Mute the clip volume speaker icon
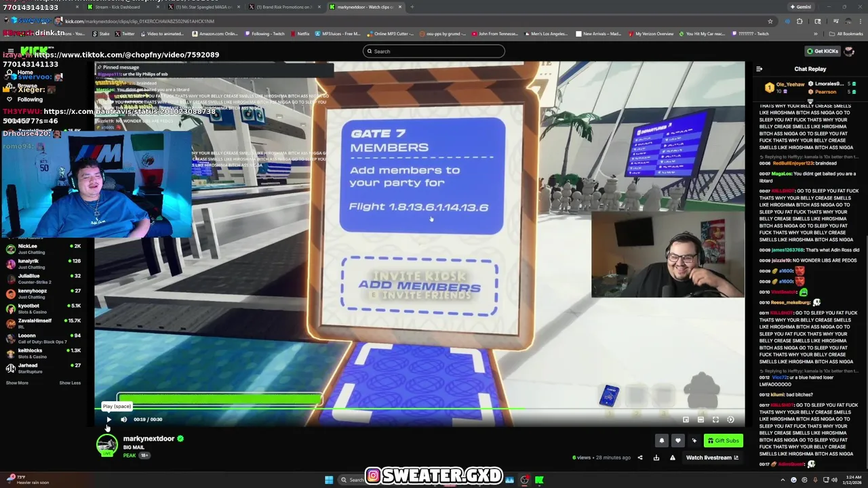 pos(123,420)
